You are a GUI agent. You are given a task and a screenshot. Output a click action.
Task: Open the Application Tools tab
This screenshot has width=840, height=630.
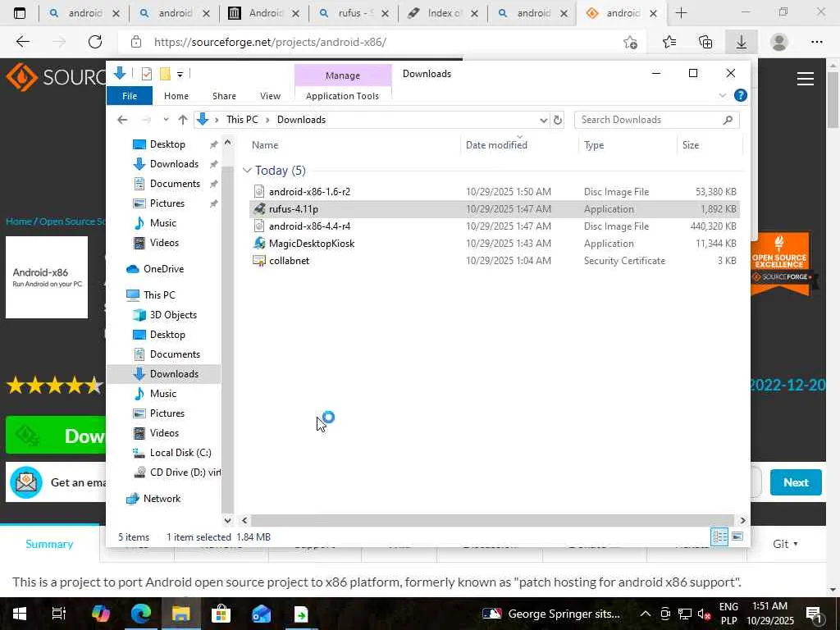click(x=342, y=96)
